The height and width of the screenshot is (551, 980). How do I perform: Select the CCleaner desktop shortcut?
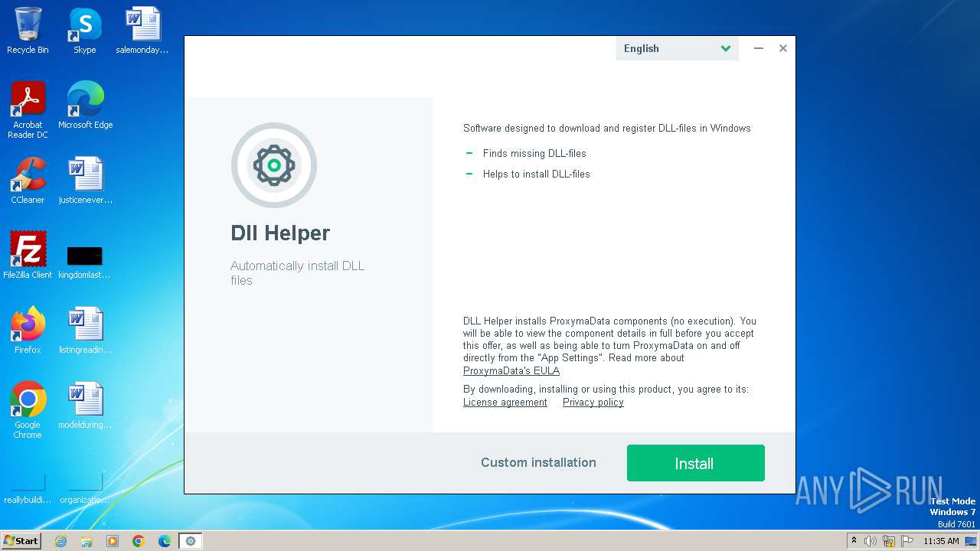coord(28,181)
